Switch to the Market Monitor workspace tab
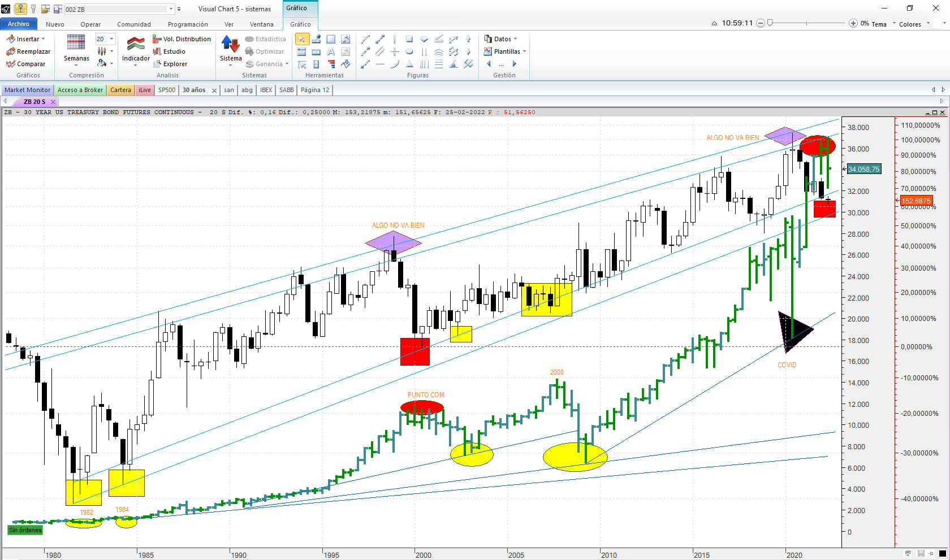This screenshot has width=950, height=560. point(27,90)
